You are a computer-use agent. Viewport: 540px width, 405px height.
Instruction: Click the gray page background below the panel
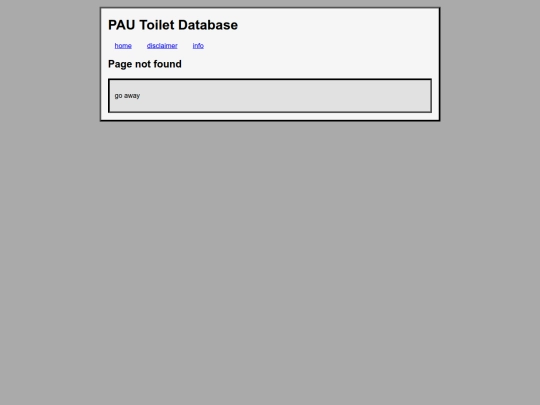click(x=270, y=262)
